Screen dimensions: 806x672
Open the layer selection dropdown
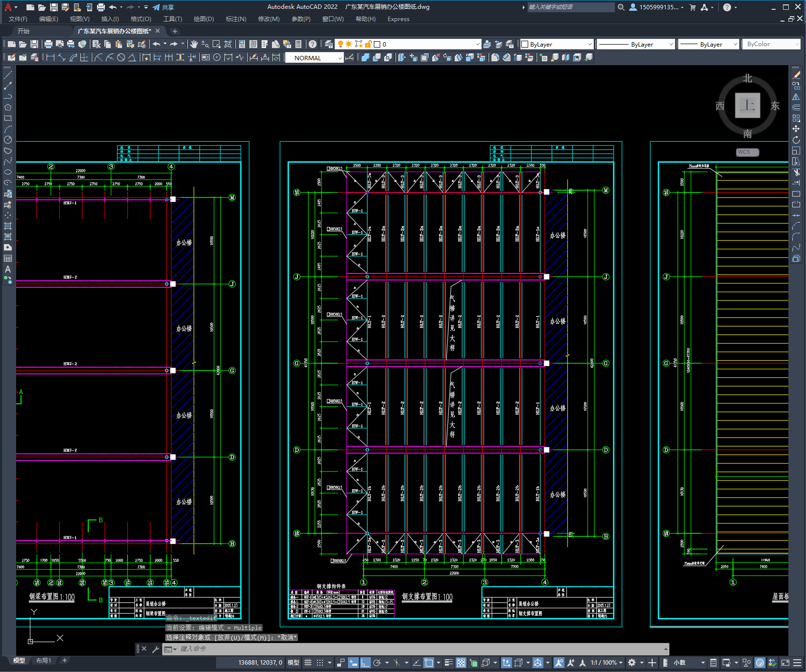pos(408,44)
